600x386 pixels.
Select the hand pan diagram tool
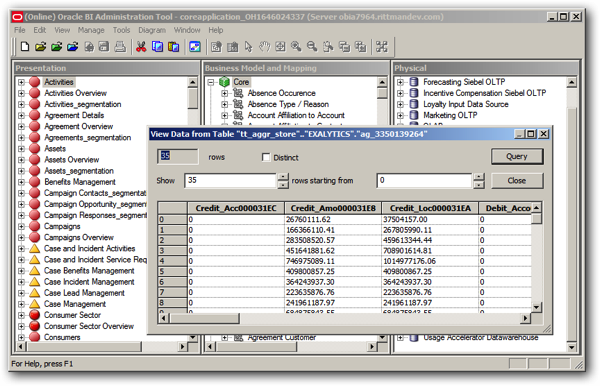264,47
